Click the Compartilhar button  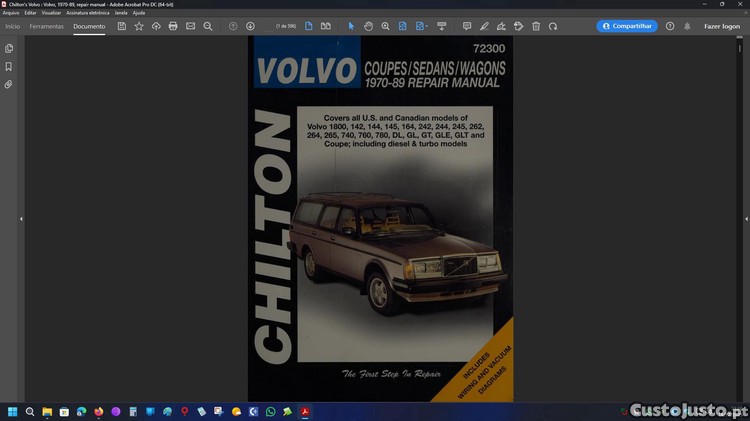tap(627, 26)
